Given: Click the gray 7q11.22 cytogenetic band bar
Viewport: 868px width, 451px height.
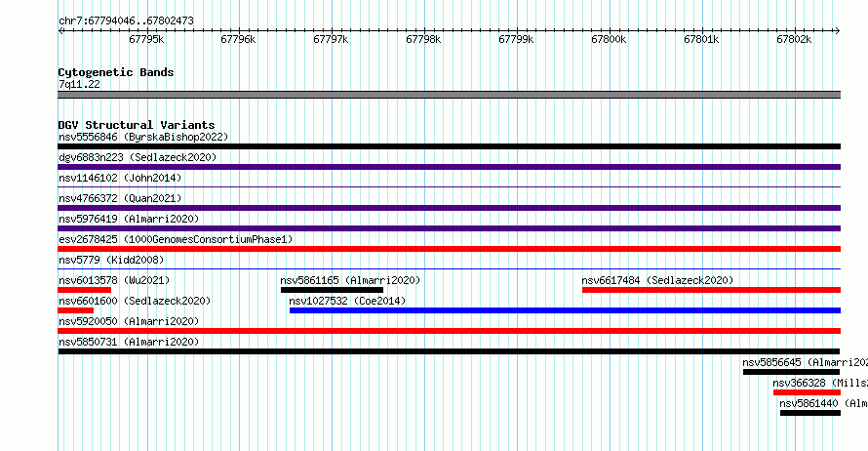Looking at the screenshot, I should [x=449, y=95].
